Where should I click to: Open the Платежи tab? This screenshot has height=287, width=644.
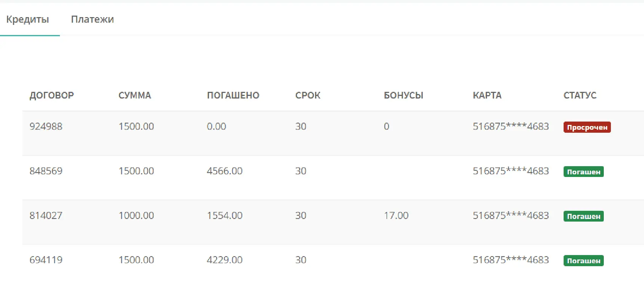[x=92, y=19]
